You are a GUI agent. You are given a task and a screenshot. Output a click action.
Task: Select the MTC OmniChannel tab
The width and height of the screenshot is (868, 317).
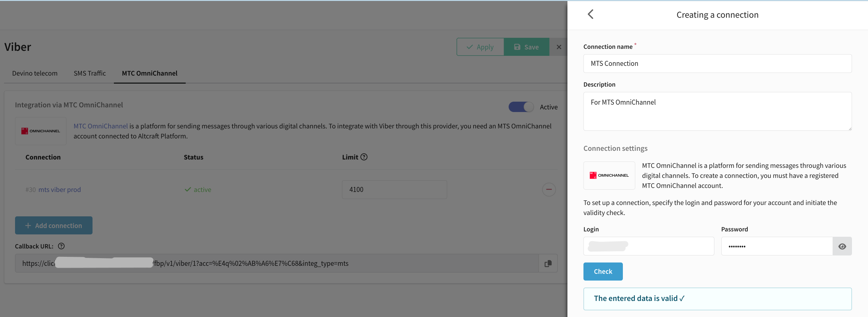click(150, 73)
